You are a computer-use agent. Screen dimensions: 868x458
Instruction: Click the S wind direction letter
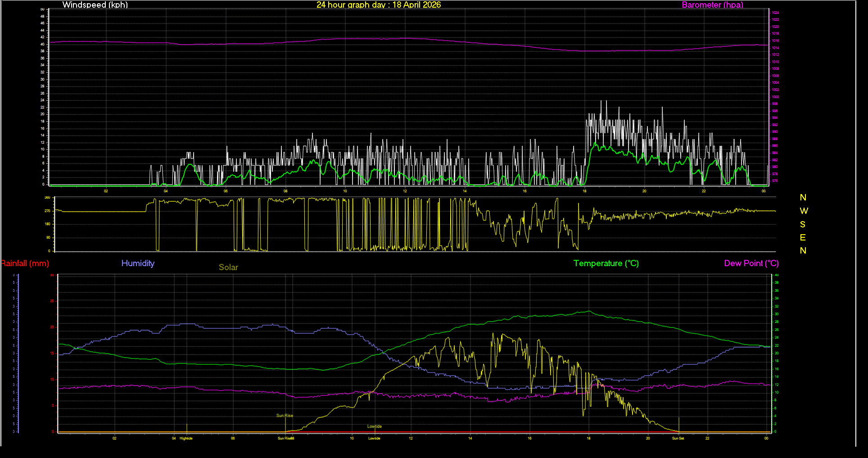[x=803, y=224]
